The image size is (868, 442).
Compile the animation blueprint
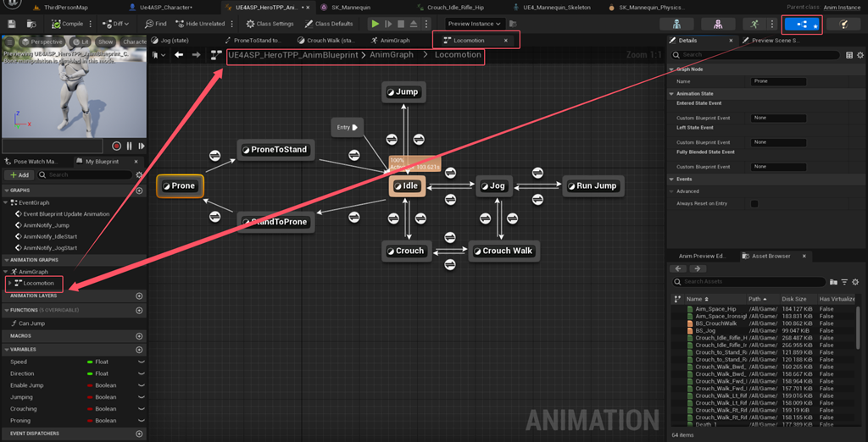[67, 24]
